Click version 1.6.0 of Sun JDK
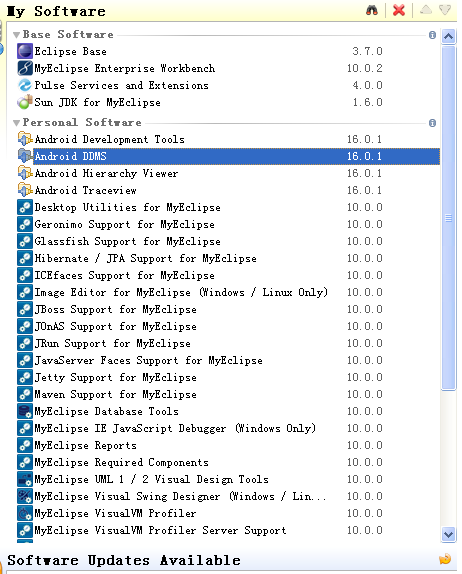Screen dimensions: 462x574 (x=367, y=102)
